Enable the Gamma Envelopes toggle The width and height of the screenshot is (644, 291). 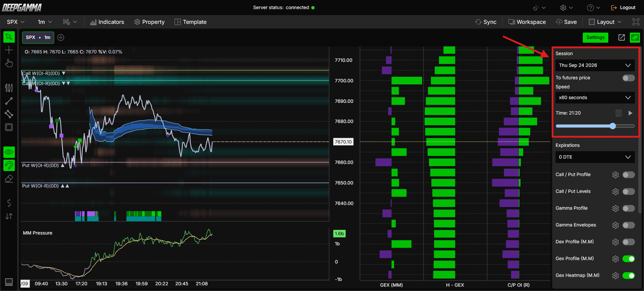629,225
